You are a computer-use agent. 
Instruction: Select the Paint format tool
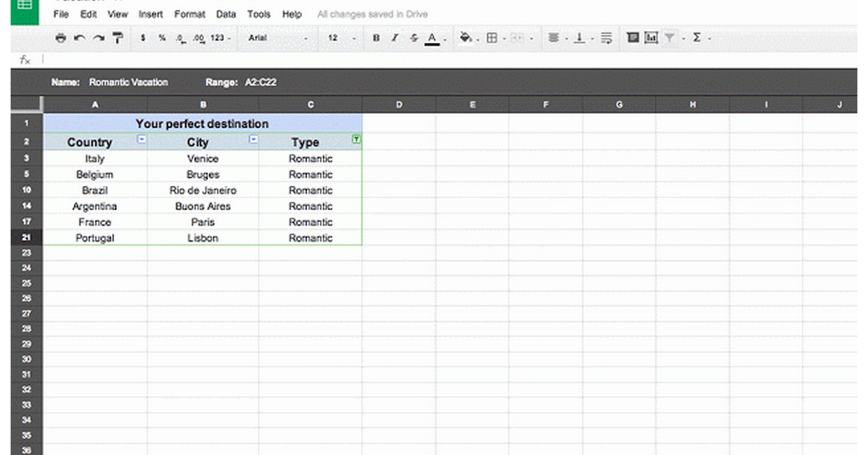(x=117, y=38)
